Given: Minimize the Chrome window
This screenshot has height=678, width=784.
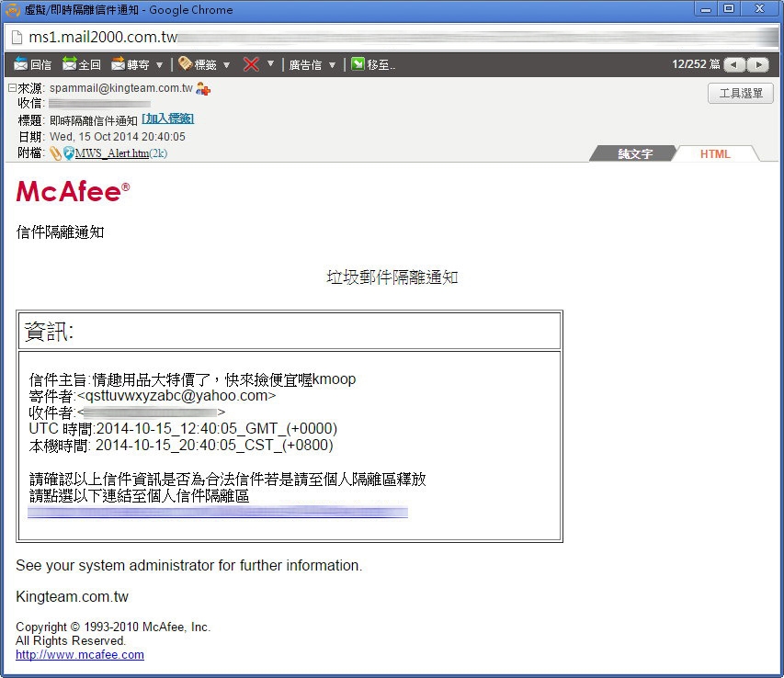Looking at the screenshot, I should 706,9.
